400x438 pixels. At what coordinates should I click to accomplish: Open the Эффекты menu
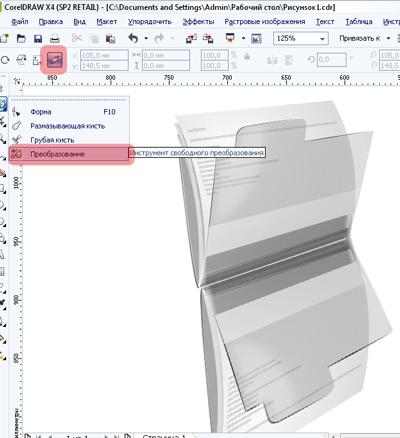coord(198,22)
